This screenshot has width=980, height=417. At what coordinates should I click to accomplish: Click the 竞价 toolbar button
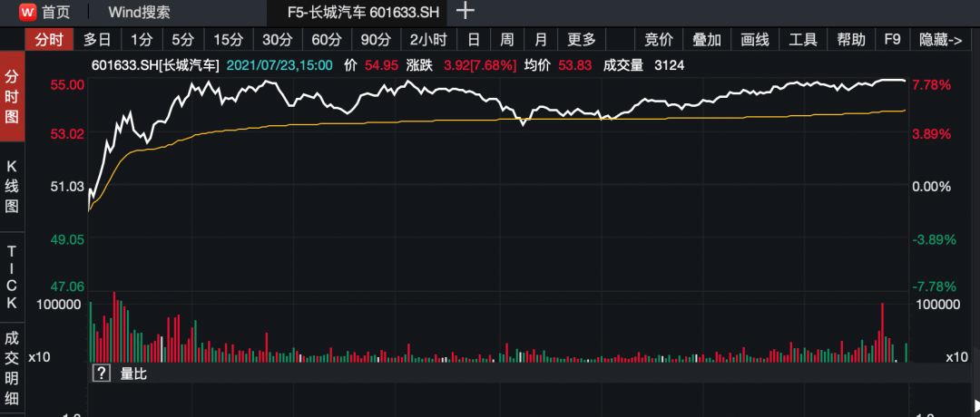click(659, 40)
